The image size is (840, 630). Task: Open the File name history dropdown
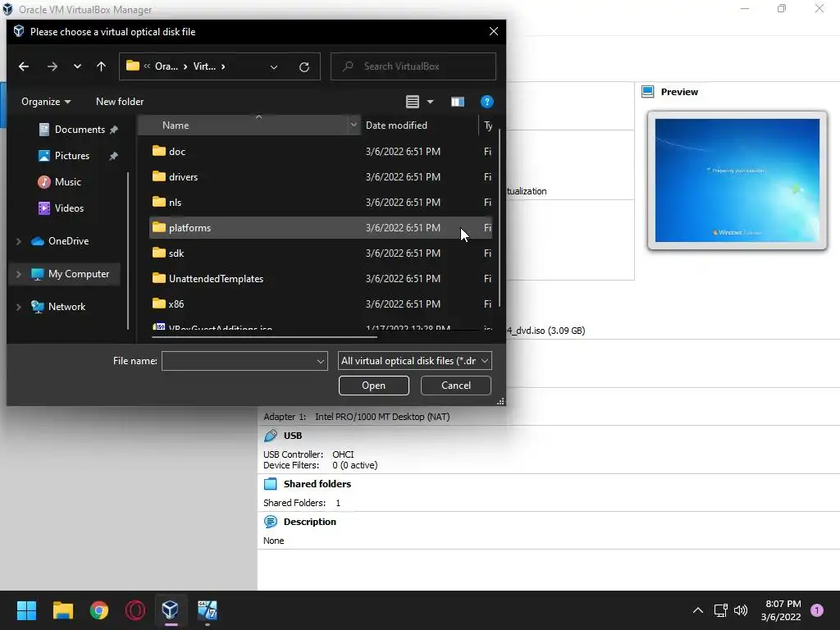(321, 361)
